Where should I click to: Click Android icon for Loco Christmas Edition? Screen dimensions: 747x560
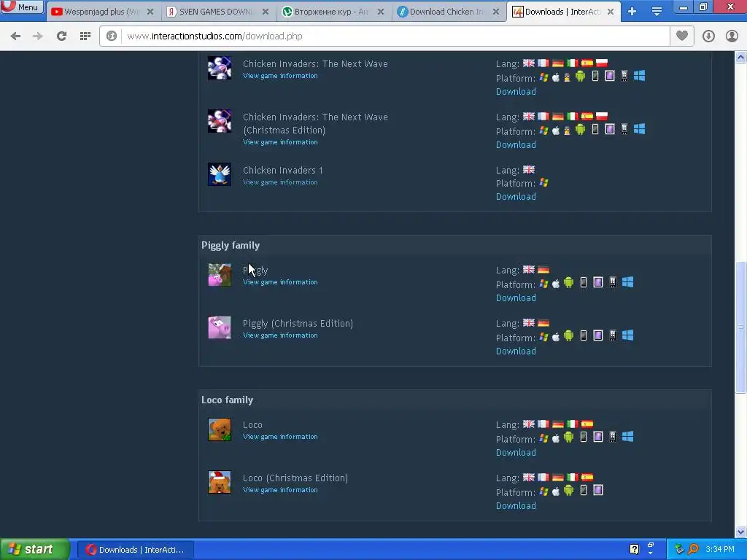[569, 491]
